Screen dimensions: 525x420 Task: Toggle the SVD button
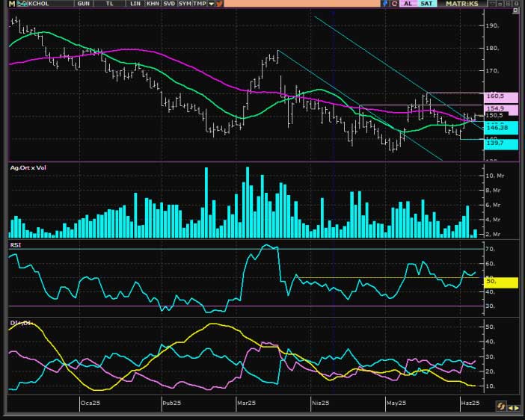169,4
